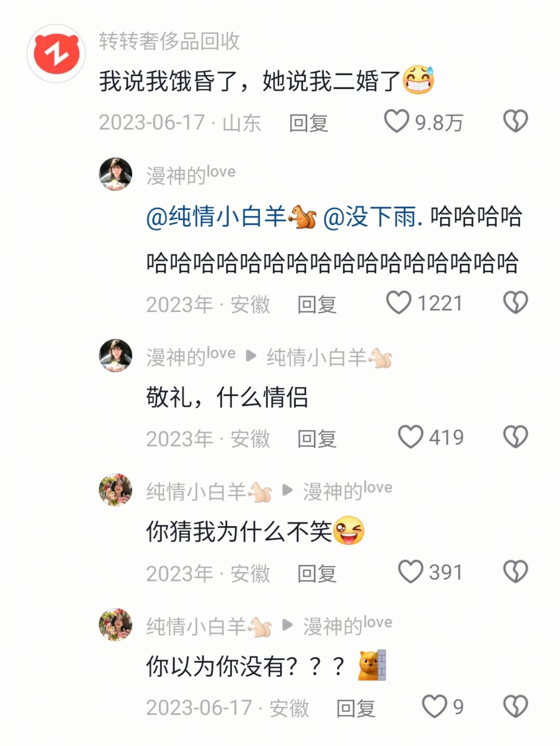Open the @纯情小白羊 mention link
This screenshot has height=746, width=560.
click(232, 216)
